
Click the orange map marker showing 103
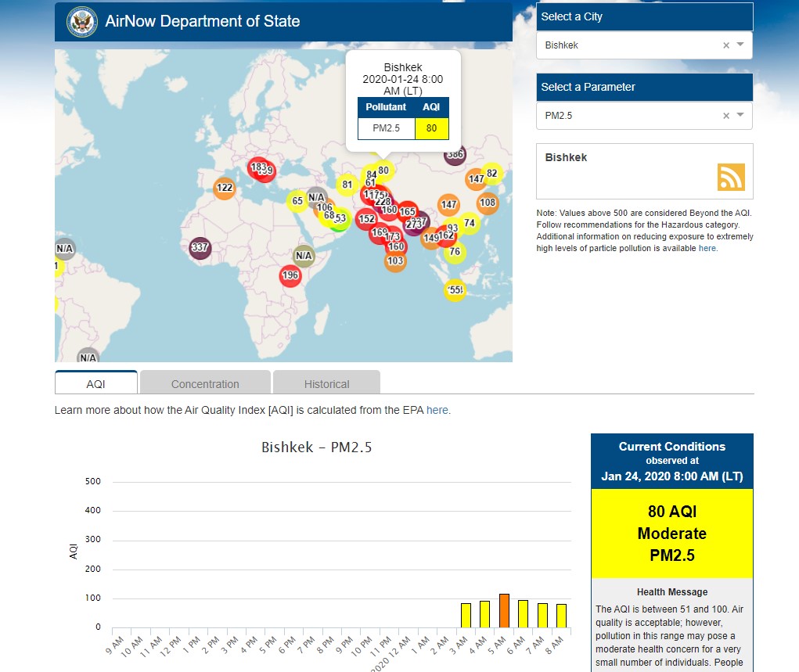click(395, 261)
